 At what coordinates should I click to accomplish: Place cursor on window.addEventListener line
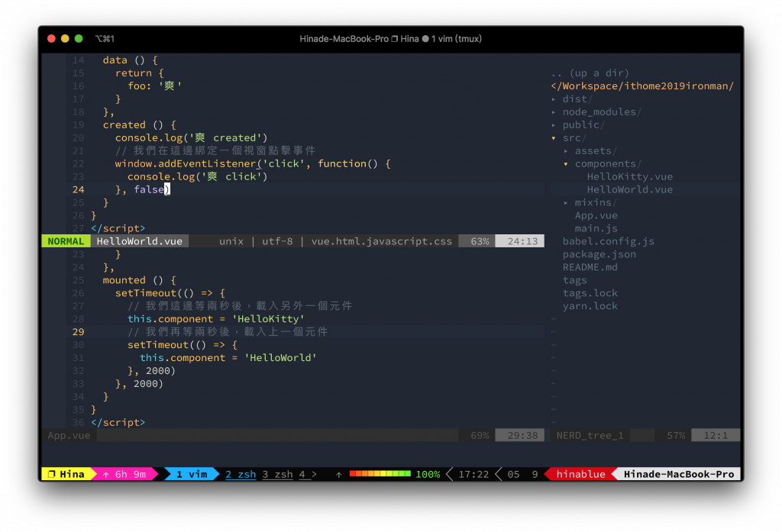252,163
